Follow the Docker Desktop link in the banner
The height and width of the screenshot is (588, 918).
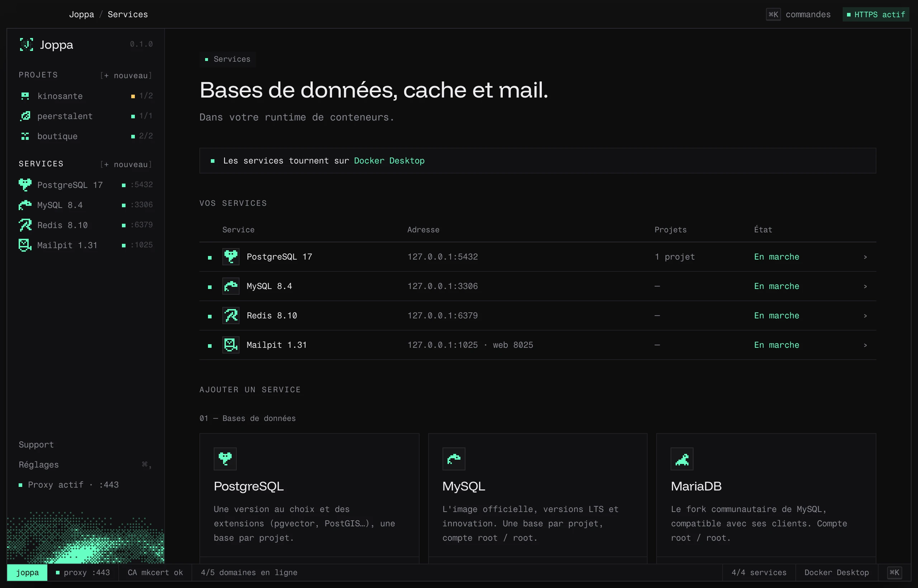pyautogui.click(x=389, y=161)
